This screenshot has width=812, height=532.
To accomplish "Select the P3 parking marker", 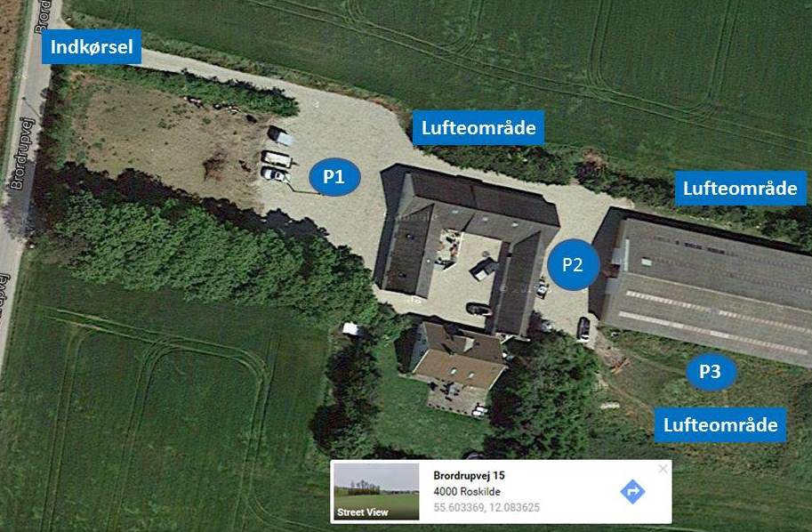I will 711,372.
